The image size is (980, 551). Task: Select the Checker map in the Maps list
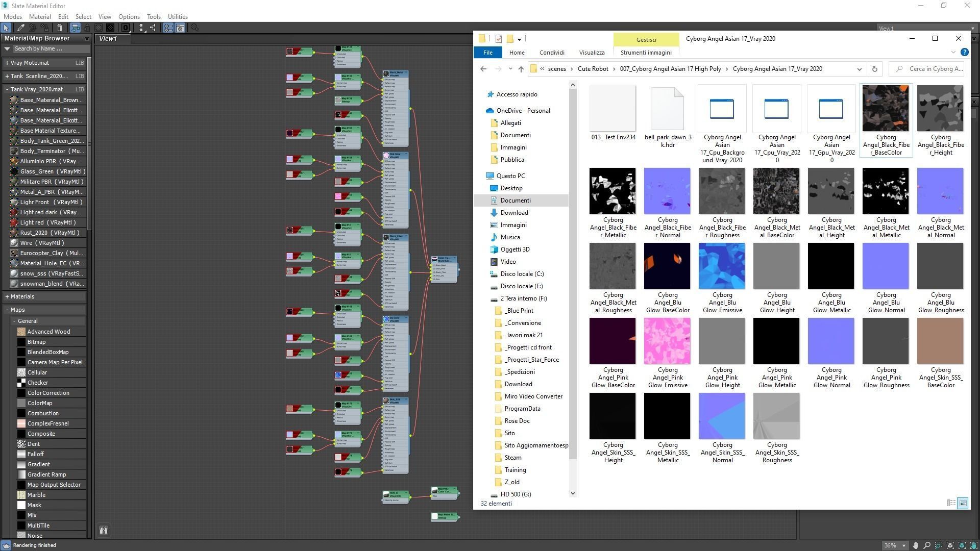tap(38, 383)
